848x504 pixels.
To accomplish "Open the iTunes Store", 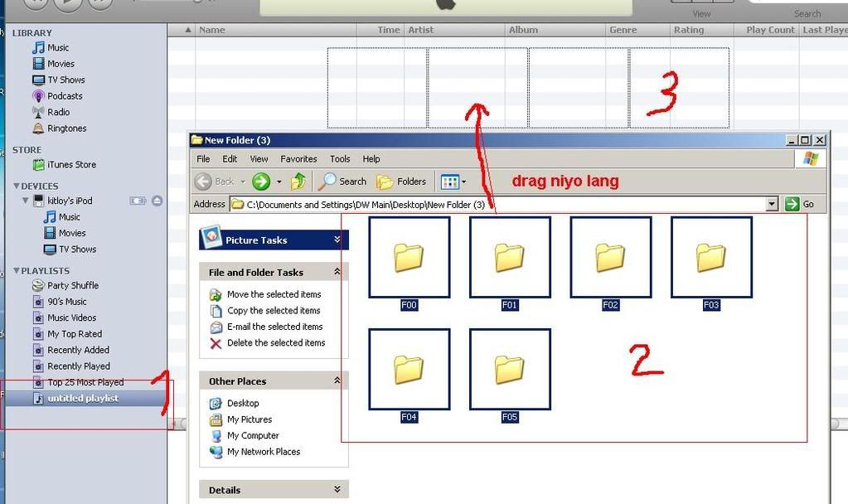I will click(71, 165).
